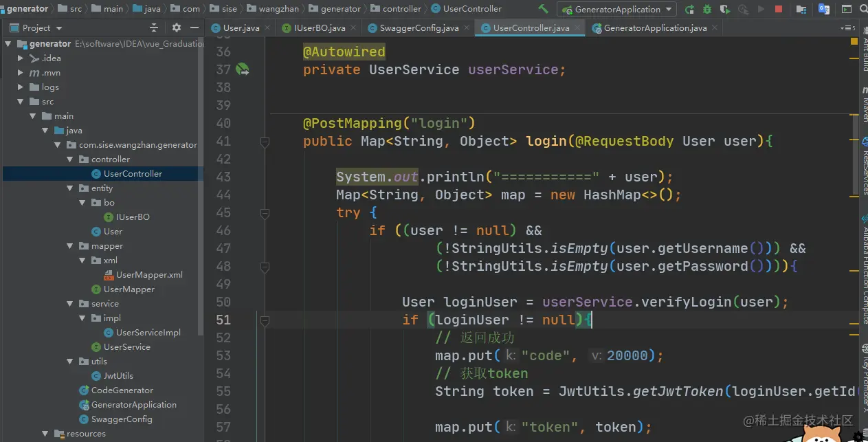This screenshot has height=442, width=868.
Task: Click UserController in the breadcrumb bar
Action: coord(466,9)
